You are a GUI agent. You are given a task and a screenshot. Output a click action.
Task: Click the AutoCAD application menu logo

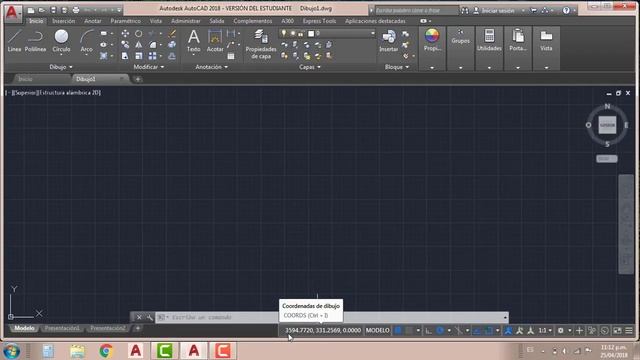point(13,13)
